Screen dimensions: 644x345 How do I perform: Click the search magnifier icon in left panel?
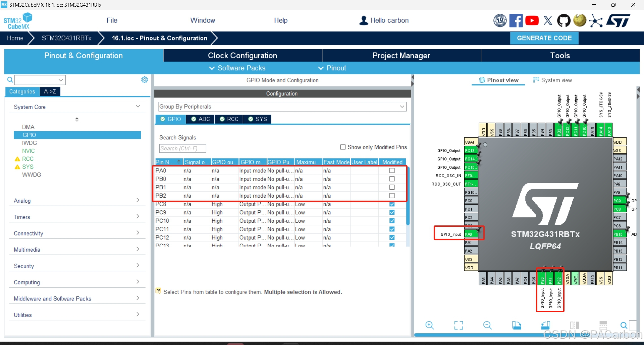coord(10,80)
